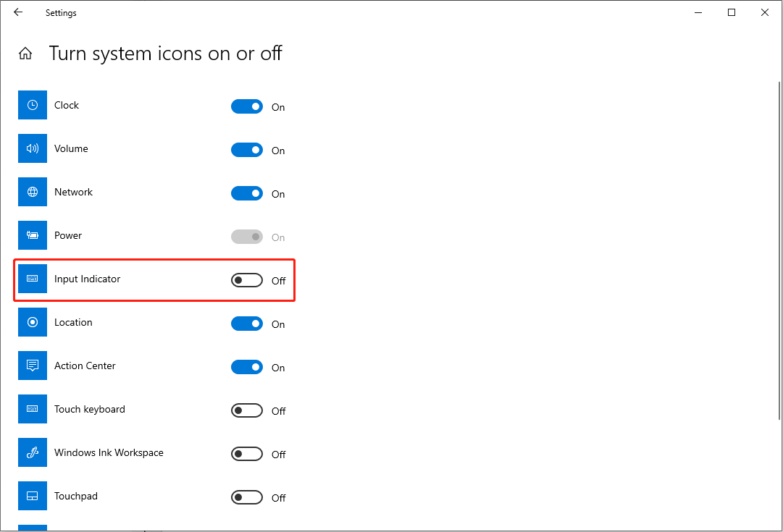Image resolution: width=783 pixels, height=532 pixels.
Task: Click the home icon
Action: pos(25,53)
